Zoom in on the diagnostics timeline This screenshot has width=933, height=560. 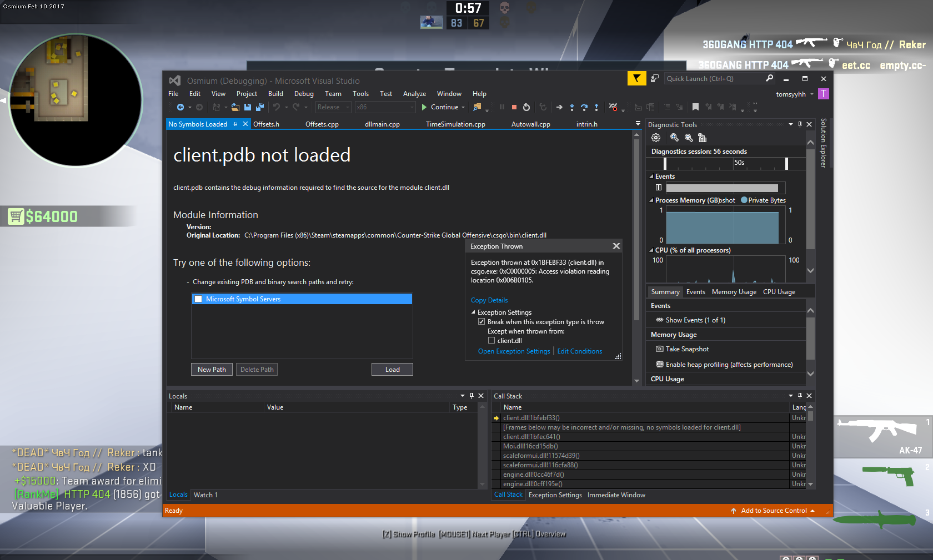(x=674, y=138)
